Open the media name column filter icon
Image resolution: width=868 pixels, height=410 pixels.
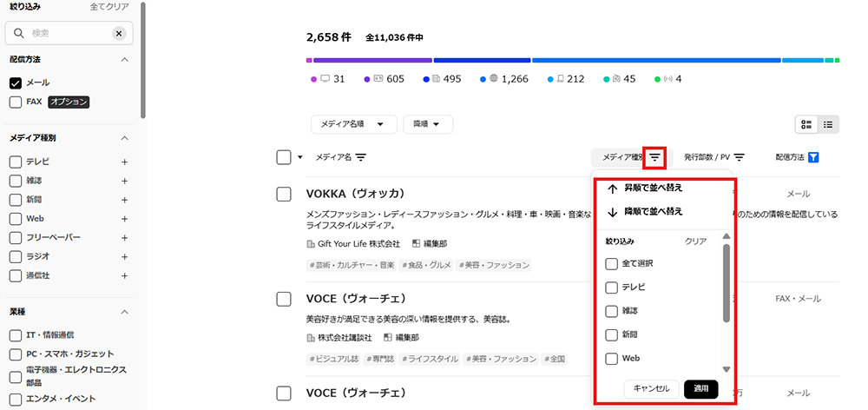coord(361,157)
